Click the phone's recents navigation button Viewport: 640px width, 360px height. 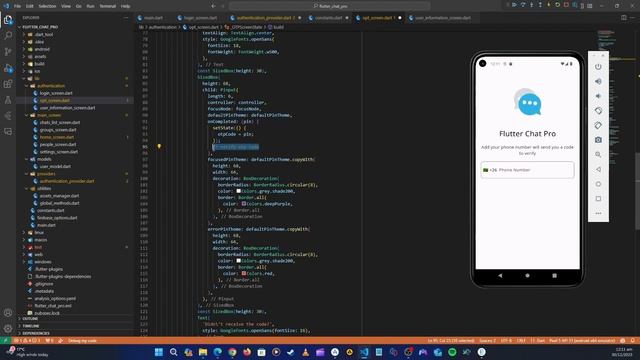554,276
